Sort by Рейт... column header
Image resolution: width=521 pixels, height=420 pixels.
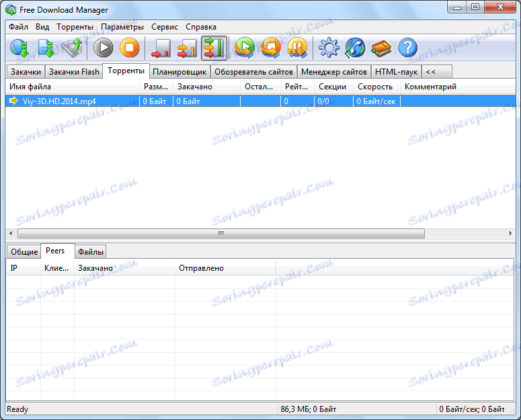point(297,87)
